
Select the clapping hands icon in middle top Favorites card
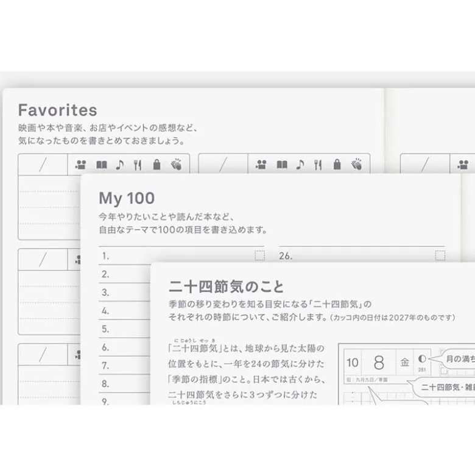coord(356,164)
